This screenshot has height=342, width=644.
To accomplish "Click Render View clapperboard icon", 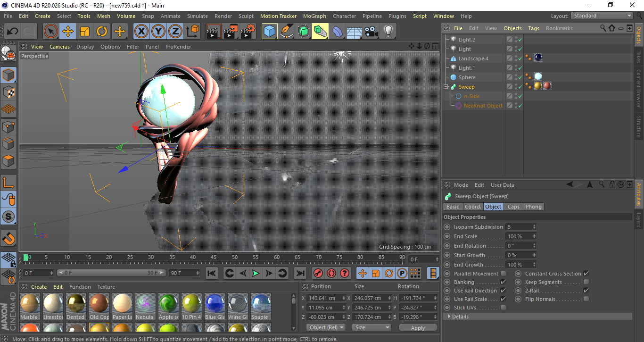I will (x=214, y=32).
